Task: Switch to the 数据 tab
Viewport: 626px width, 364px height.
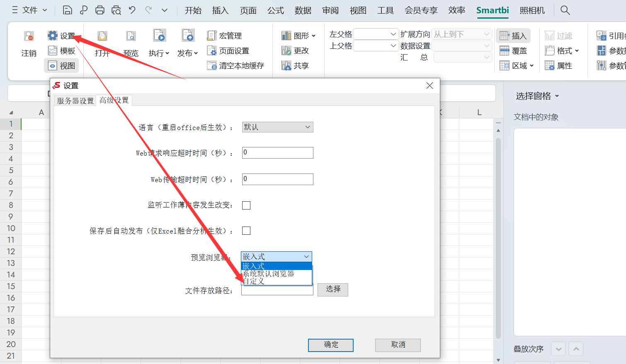Action: pos(303,10)
